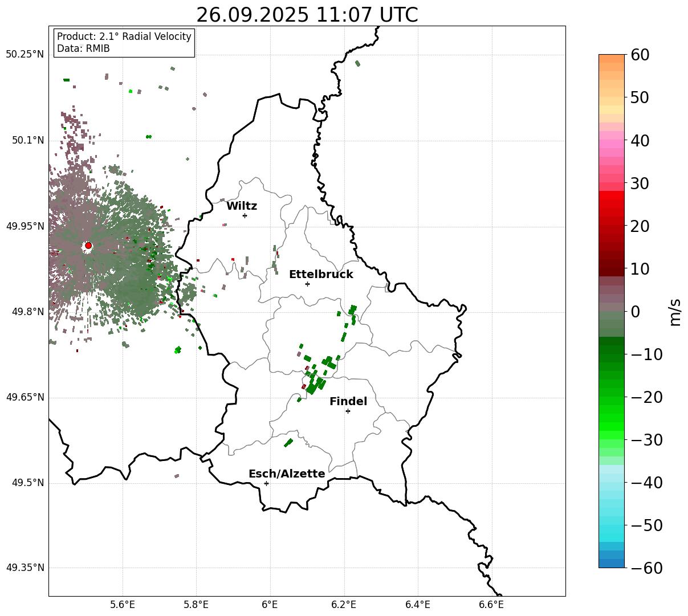Click the −60 tick label on the colorbar
The image size is (688, 616).
646,568
